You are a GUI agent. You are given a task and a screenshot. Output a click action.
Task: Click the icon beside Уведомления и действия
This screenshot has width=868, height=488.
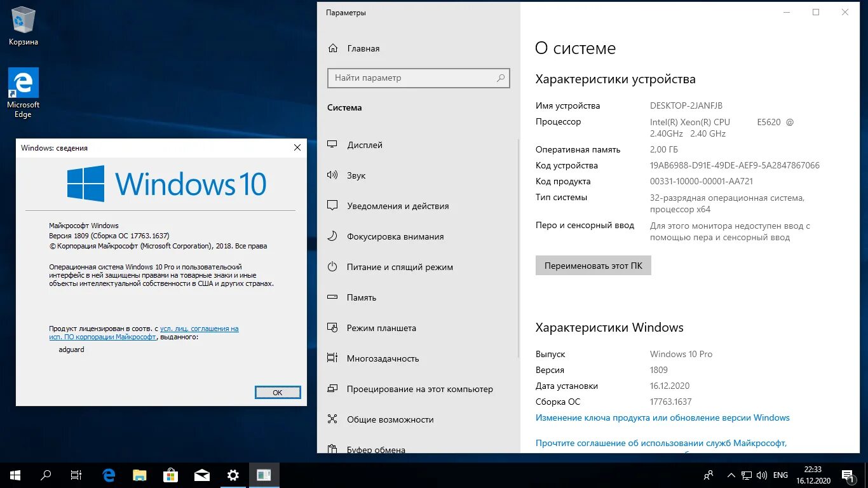[332, 206]
